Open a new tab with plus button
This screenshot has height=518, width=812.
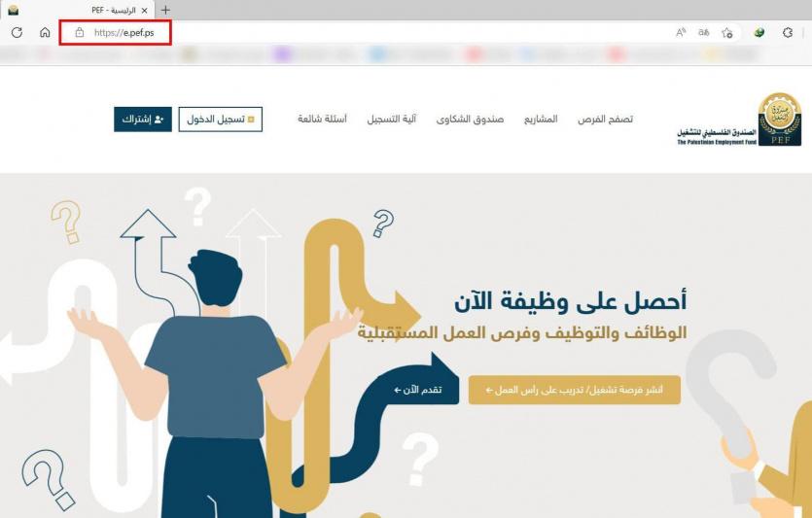click(x=165, y=10)
